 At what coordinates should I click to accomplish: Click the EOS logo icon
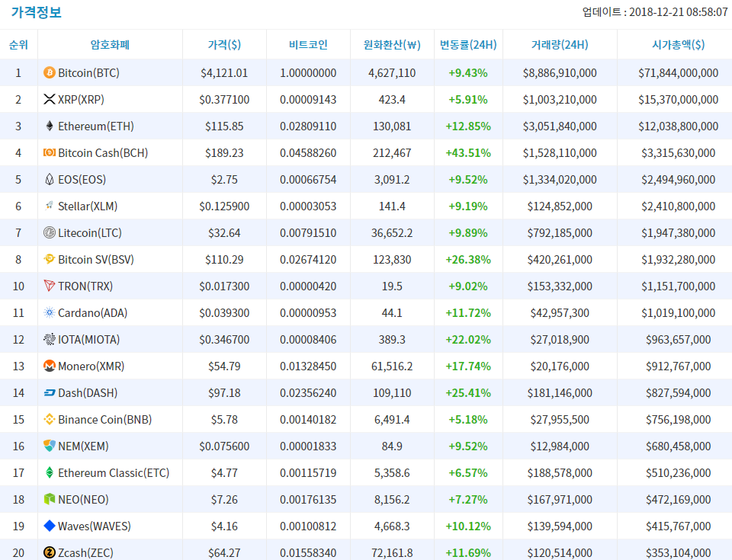tap(49, 179)
